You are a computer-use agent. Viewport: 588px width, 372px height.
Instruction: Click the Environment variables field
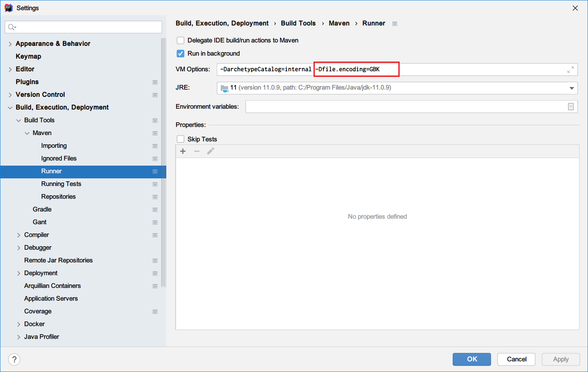(x=412, y=107)
